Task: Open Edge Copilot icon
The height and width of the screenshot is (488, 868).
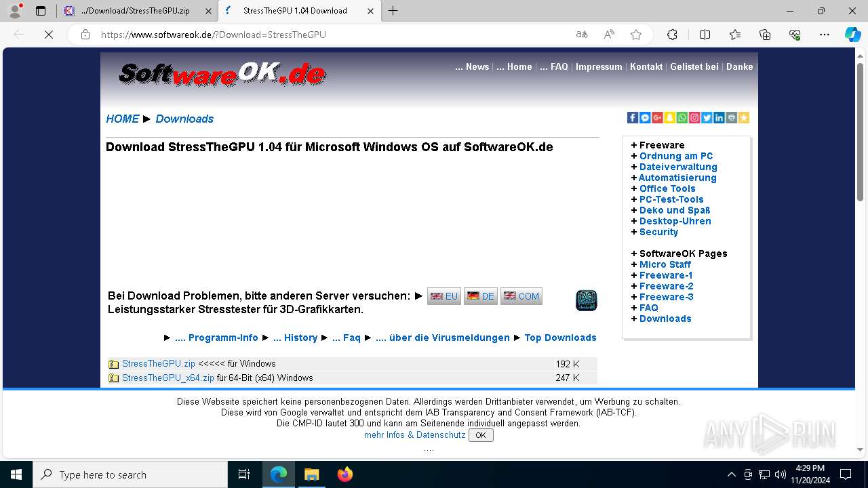Action: pos(852,35)
